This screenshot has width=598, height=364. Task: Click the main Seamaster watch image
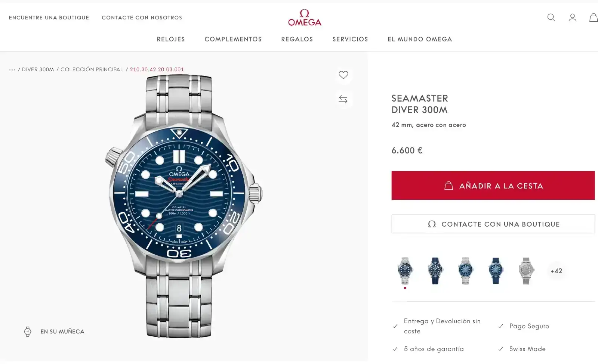pyautogui.click(x=184, y=206)
